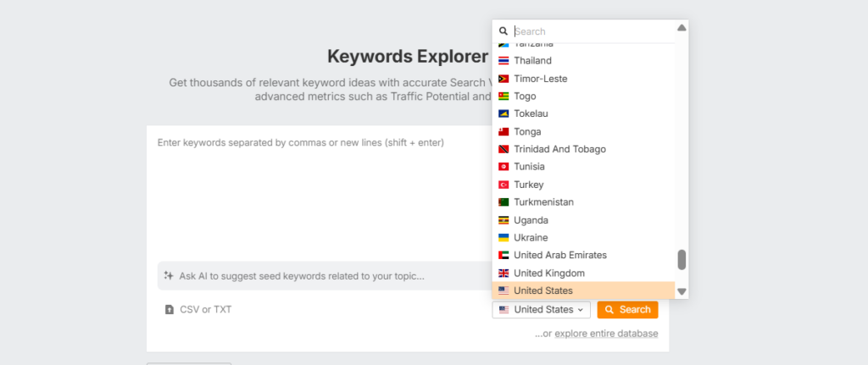The width and height of the screenshot is (868, 365).
Task: Click the United Kingdom flag icon
Action: tap(504, 274)
